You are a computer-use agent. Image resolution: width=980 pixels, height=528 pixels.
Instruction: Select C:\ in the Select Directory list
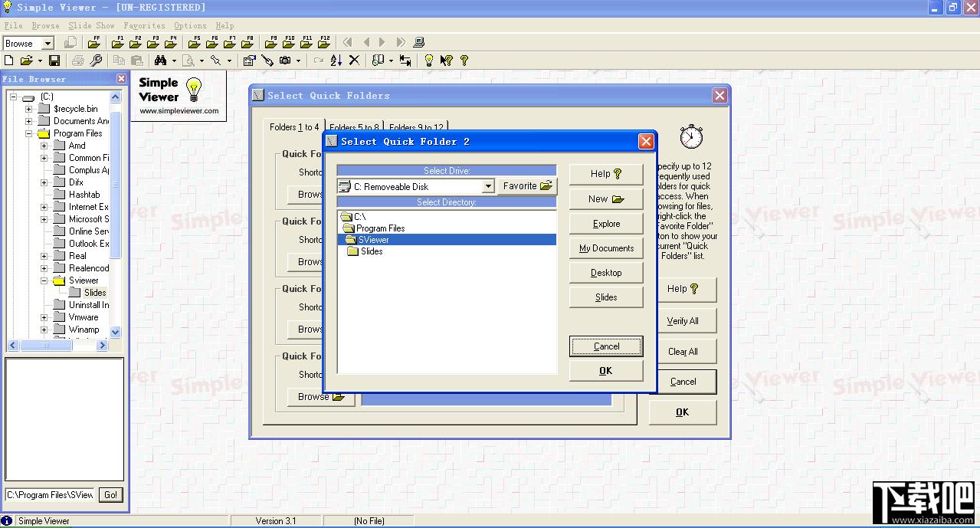click(x=359, y=217)
